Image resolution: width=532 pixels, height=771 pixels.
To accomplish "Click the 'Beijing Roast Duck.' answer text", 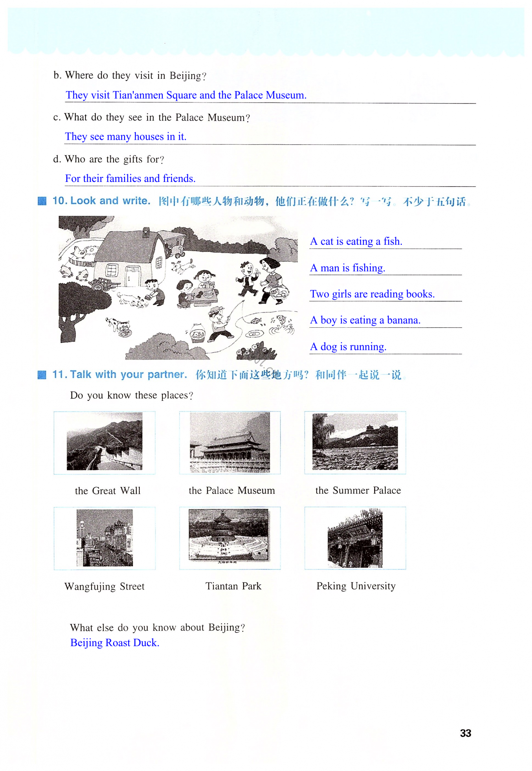I will (x=115, y=643).
